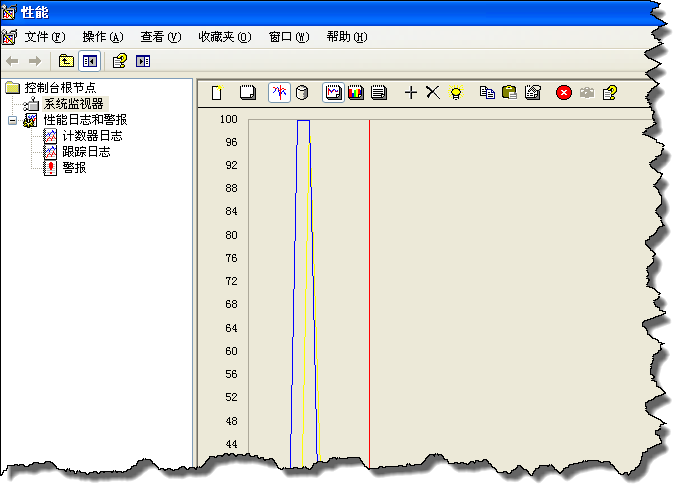Click the 100 label on graph axis
Image resolution: width=689 pixels, height=499 pixels.
click(228, 119)
